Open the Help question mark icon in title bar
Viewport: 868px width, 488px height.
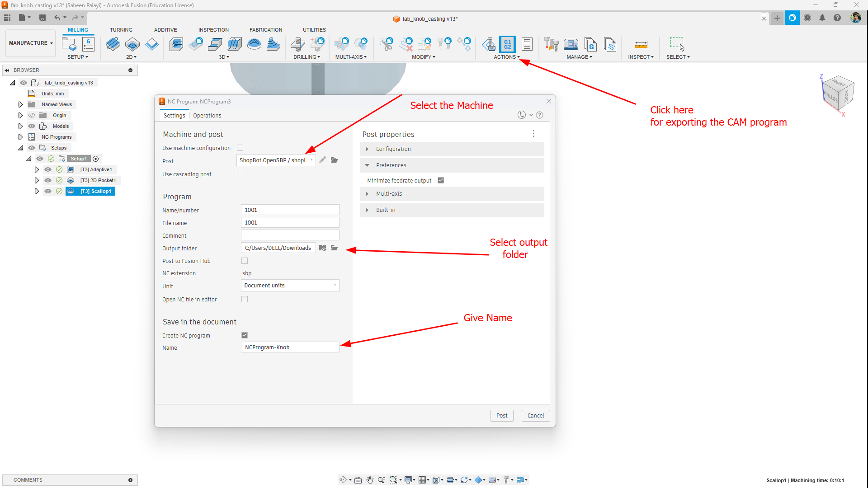click(x=837, y=18)
